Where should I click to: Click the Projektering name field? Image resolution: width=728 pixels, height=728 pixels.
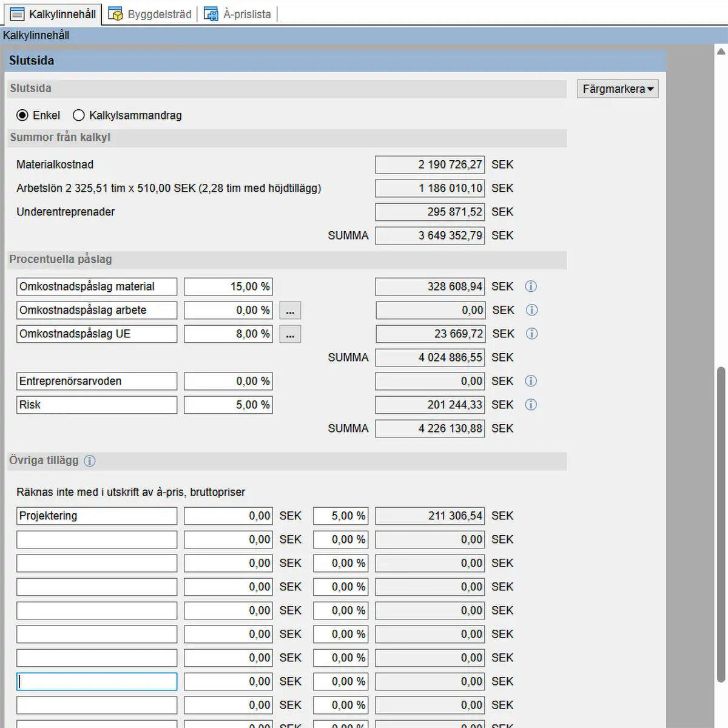click(96, 516)
